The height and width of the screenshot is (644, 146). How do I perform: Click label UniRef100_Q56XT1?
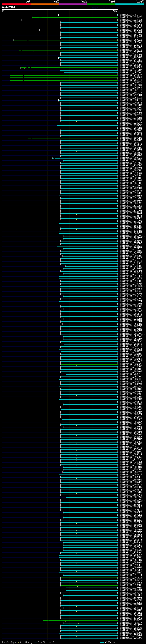pyautogui.click(x=131, y=80)
